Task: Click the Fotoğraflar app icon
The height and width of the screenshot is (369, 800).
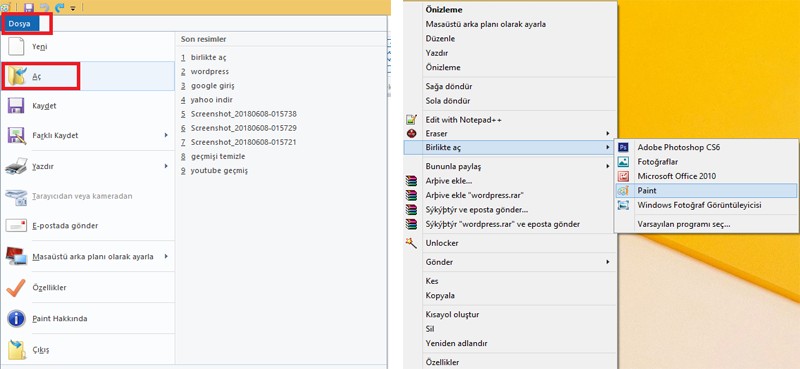Action: point(623,162)
